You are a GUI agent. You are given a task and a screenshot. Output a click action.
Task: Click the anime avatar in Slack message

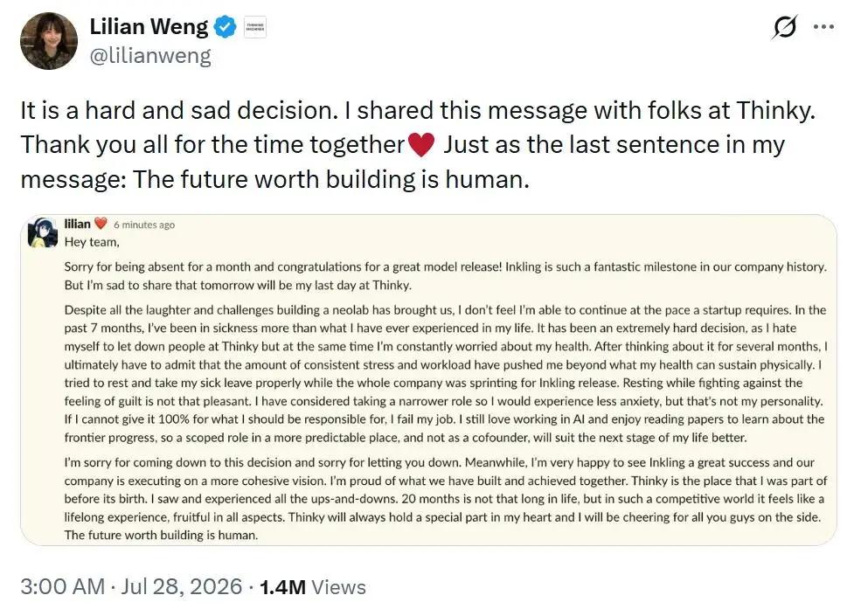[43, 232]
